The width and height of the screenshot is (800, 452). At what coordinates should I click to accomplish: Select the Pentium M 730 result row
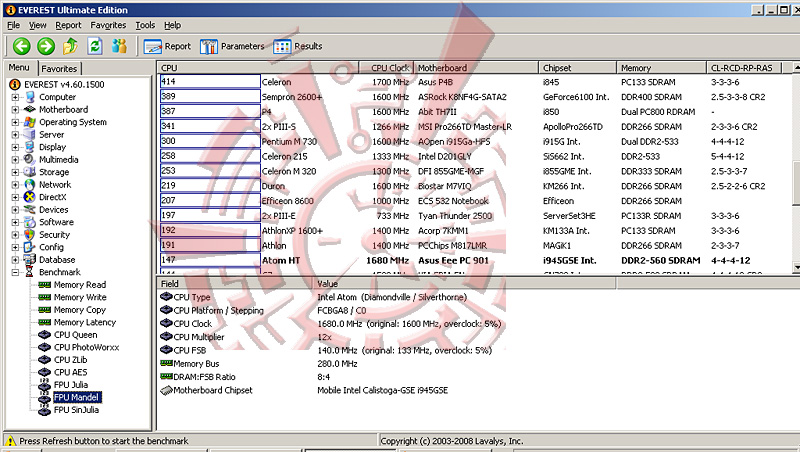click(x=476, y=142)
